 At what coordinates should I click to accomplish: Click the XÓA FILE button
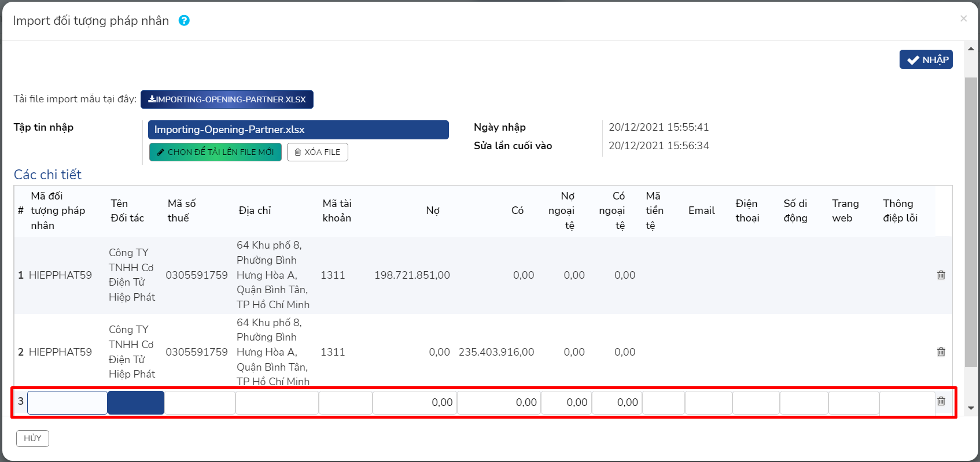[318, 152]
